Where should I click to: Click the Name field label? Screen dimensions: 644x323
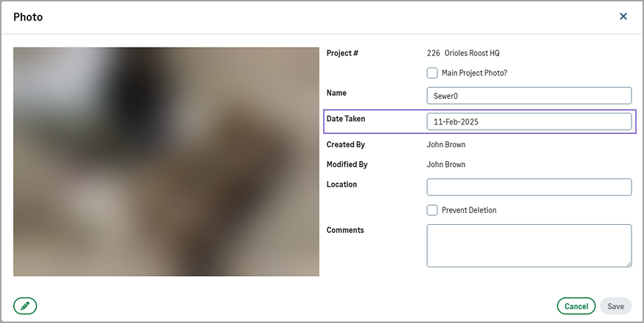click(x=336, y=93)
